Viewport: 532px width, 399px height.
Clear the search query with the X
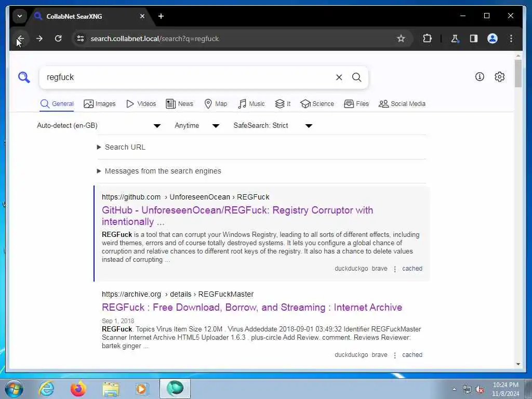click(x=339, y=77)
